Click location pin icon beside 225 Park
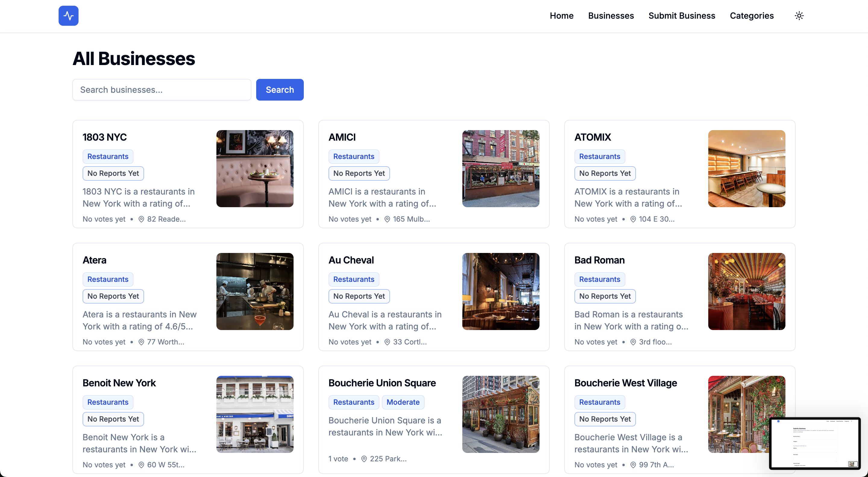Screen dimensions: 868x477 click(x=364, y=459)
